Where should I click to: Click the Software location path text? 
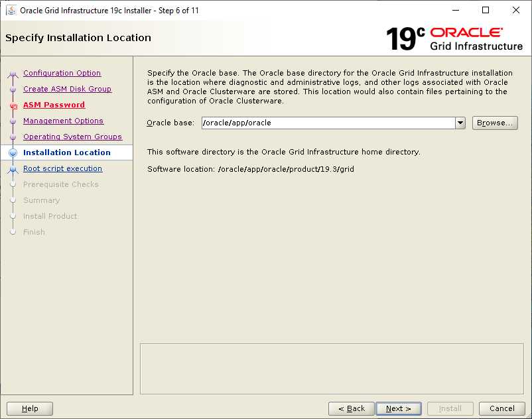(x=286, y=169)
